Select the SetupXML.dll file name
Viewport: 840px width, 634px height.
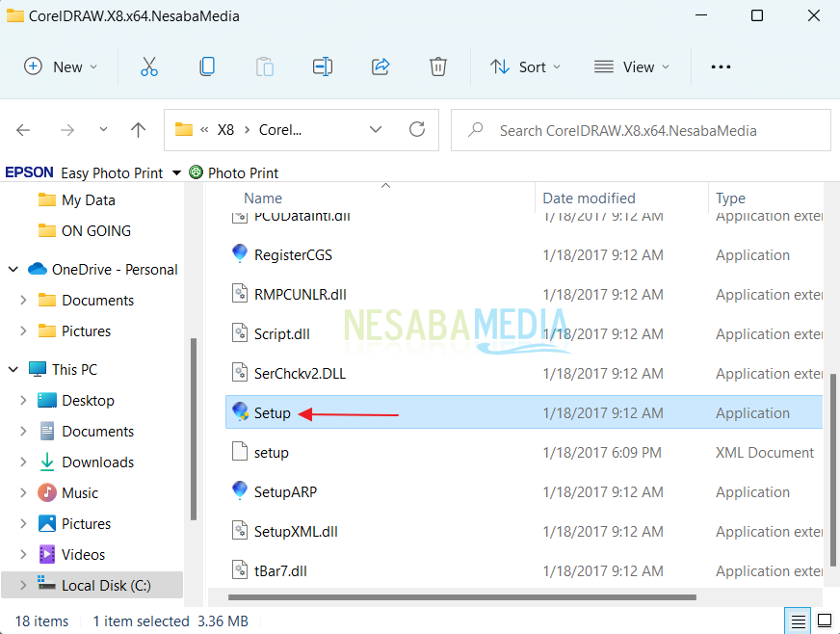coord(296,531)
